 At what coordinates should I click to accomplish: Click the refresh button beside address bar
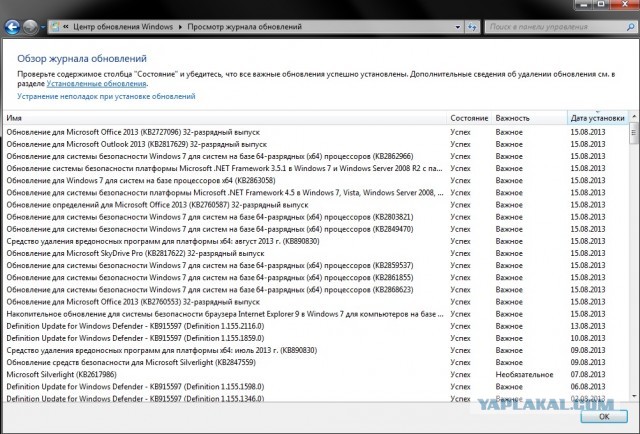pyautogui.click(x=472, y=27)
